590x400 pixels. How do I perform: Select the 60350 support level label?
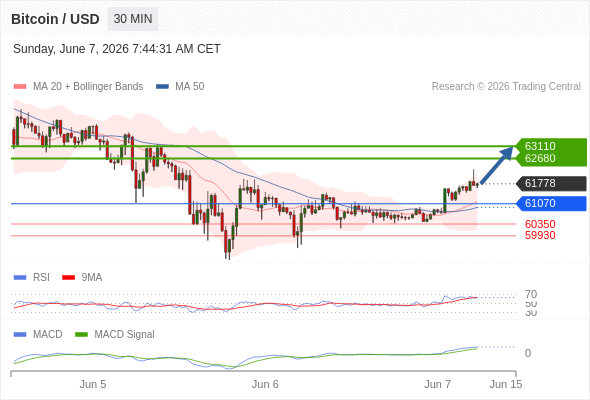(540, 224)
